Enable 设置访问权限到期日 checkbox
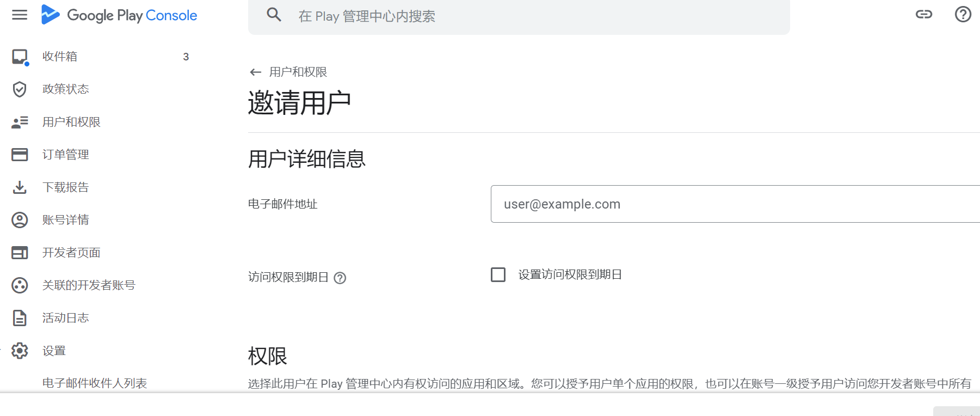The image size is (980, 416). 498,274
